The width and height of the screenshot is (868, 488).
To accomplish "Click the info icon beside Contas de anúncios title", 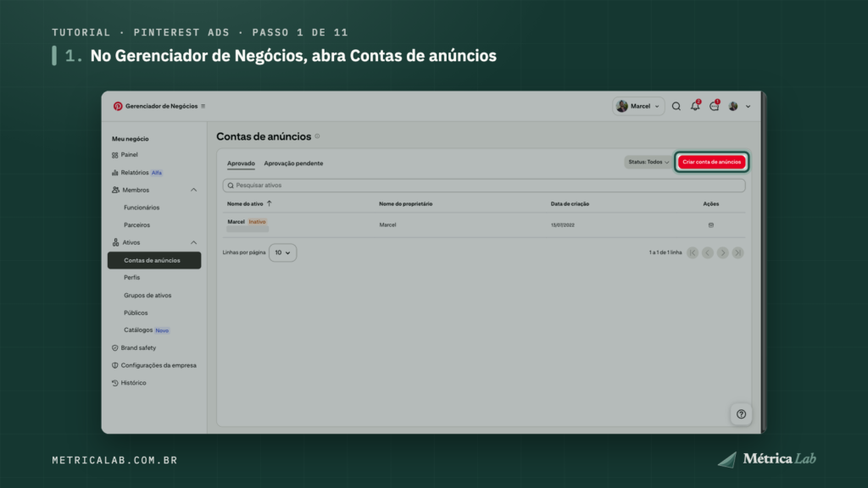I will [317, 136].
